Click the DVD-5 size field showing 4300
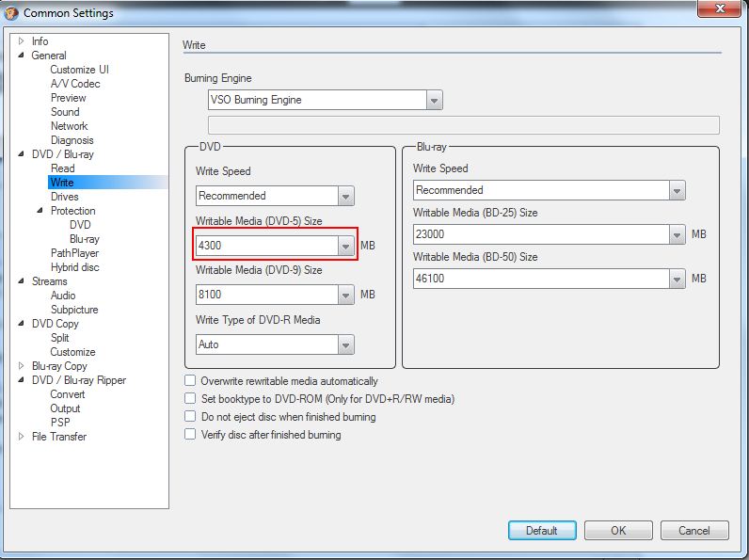This screenshot has height=560, width=749. point(267,246)
